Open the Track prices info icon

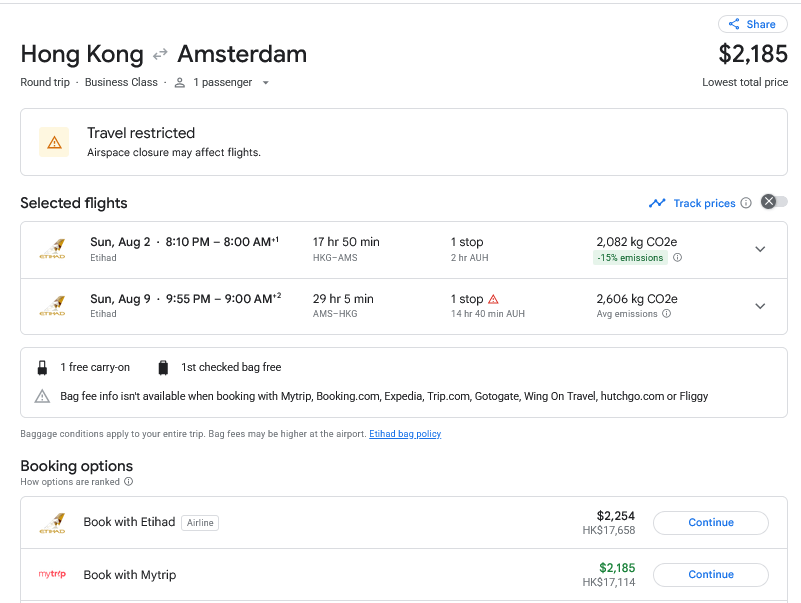coord(746,203)
